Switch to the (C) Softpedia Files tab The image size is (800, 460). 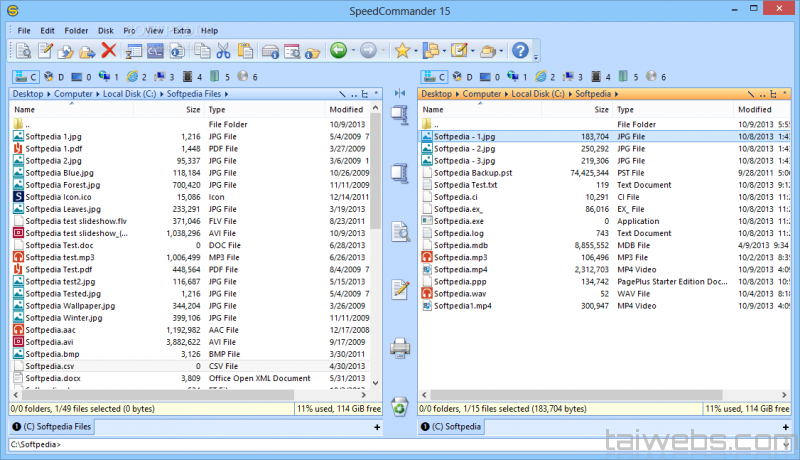pos(57,427)
